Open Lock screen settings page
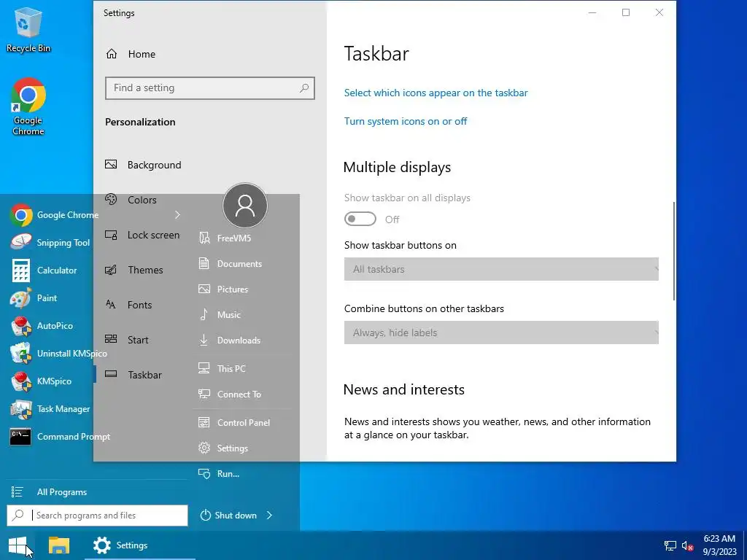 142,235
